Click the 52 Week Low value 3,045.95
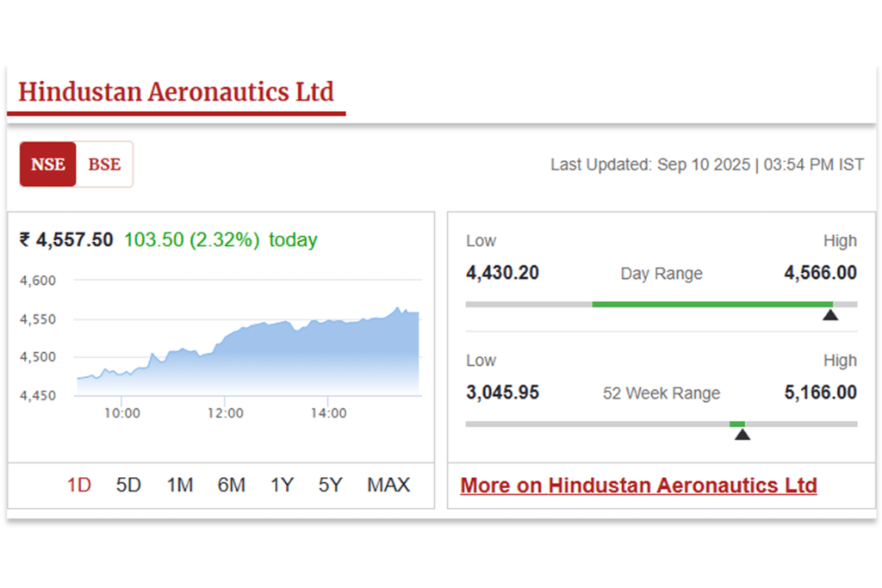 click(502, 392)
